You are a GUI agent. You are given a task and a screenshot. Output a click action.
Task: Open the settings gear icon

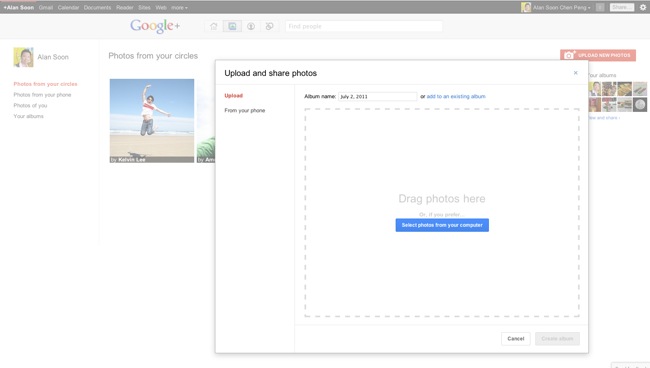point(643,7)
